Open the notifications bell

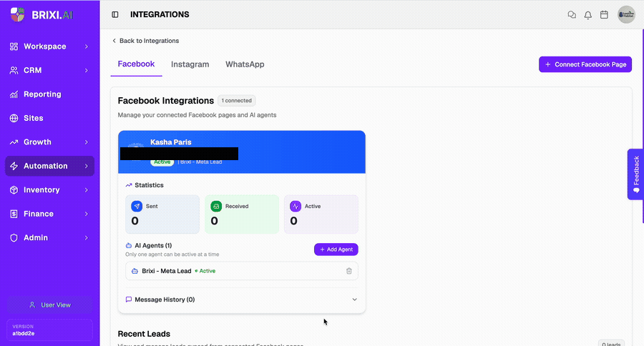(588, 15)
